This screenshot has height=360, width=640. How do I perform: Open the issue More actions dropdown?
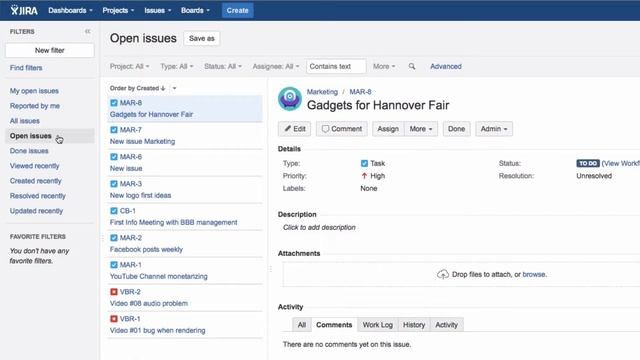click(x=421, y=129)
